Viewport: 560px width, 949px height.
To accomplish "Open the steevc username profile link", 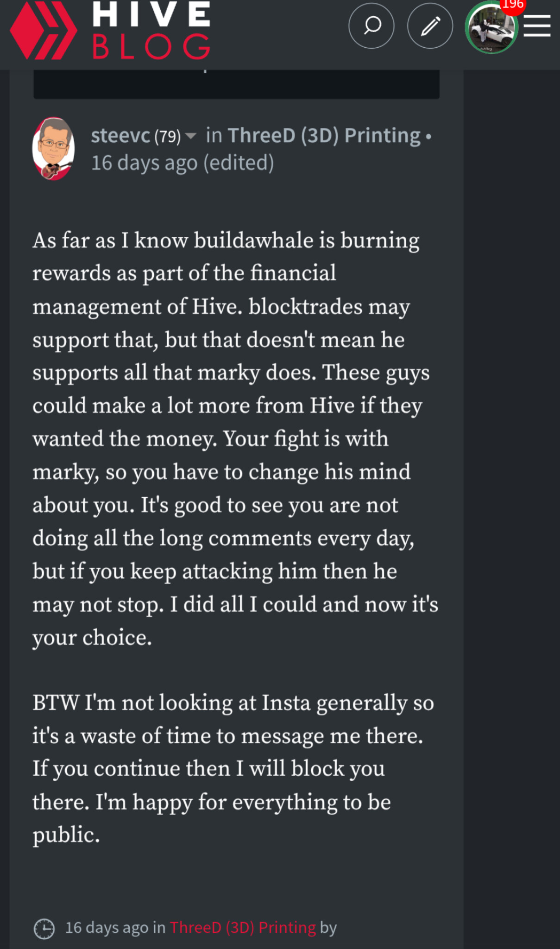I will [x=120, y=136].
